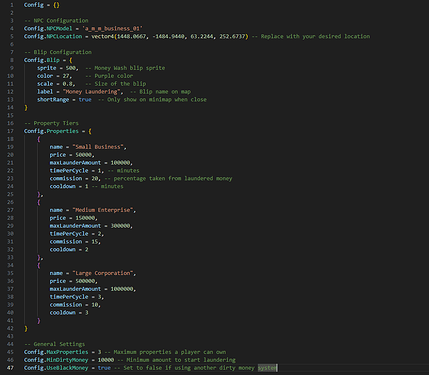The height and width of the screenshot is (375, 429).
Task: Click the 'percentage taken from laundered money' comment
Action: point(173,179)
